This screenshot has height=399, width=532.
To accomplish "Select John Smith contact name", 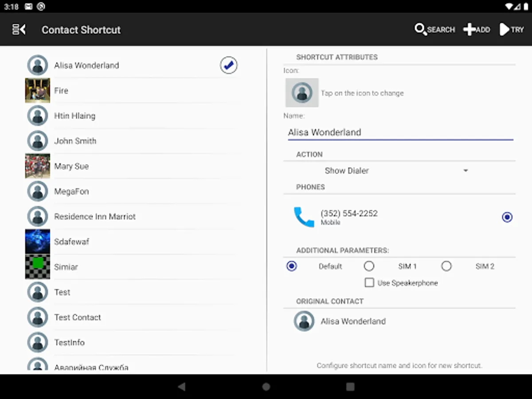I will click(x=75, y=141).
